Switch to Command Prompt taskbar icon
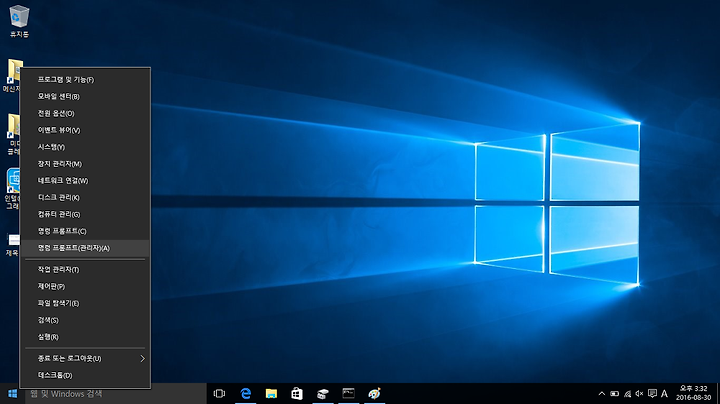Image resolution: width=720 pixels, height=404 pixels. coord(349,394)
